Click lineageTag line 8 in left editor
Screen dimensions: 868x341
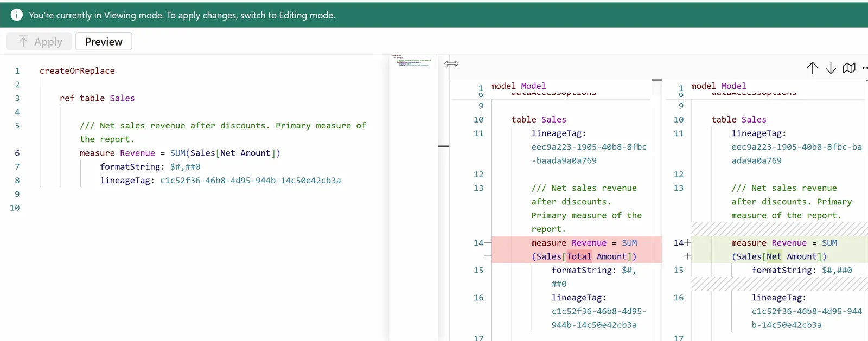220,181
